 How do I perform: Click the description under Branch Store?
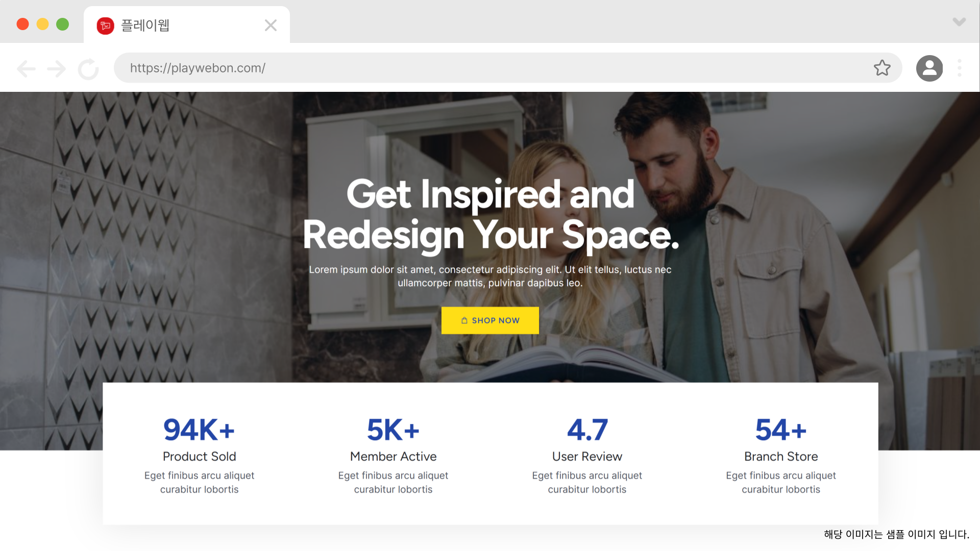point(781,482)
